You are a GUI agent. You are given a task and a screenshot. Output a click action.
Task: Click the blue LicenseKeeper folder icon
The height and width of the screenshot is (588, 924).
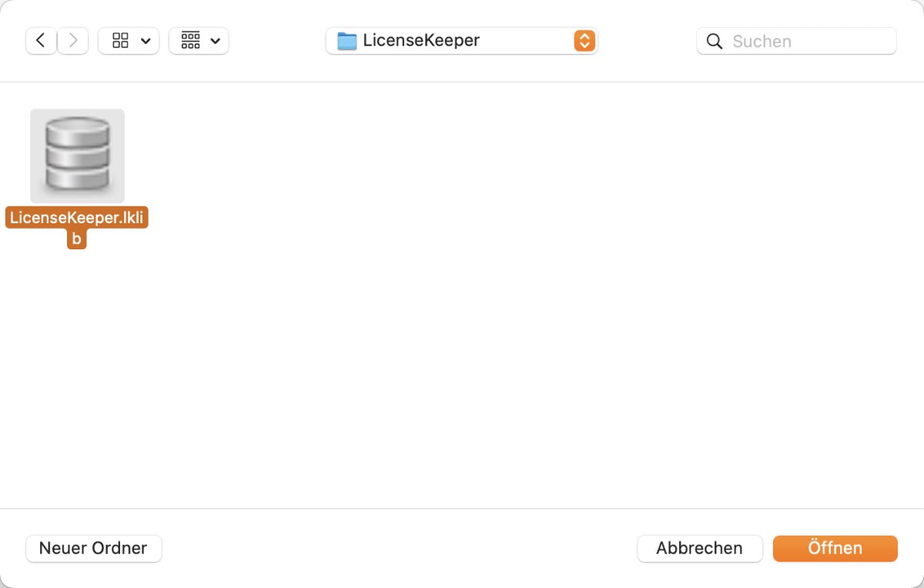coord(347,41)
